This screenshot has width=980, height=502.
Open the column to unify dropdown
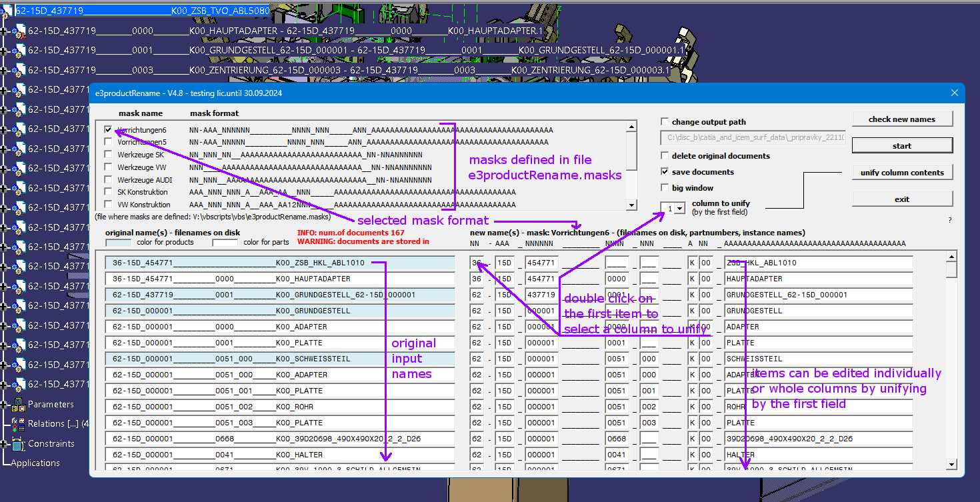point(679,209)
